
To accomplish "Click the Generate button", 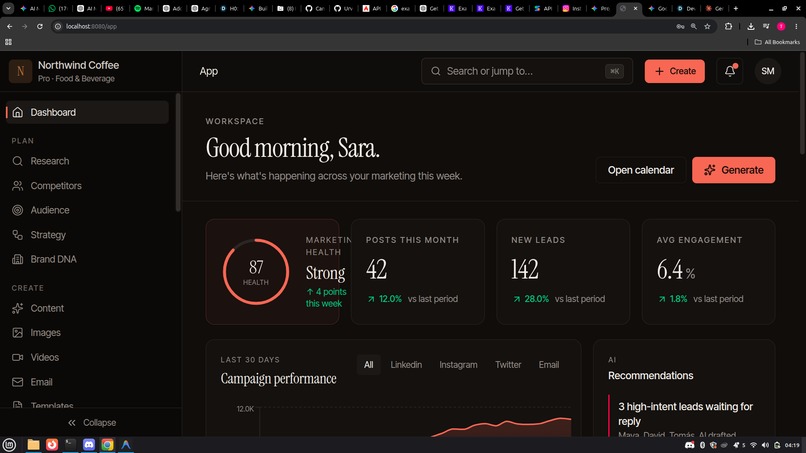I will coord(734,170).
